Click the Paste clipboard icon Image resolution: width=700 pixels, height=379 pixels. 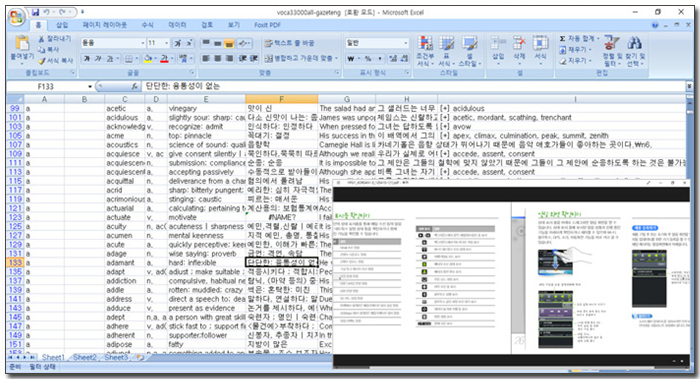coord(21,44)
